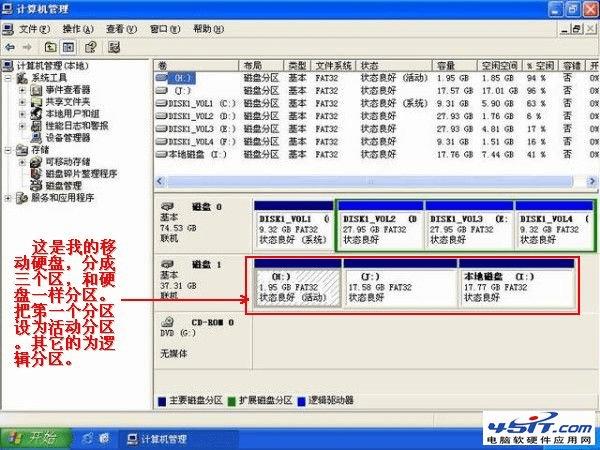Image resolution: width=600 pixels, height=450 pixels.
Task: Select 本地磁盘 (I:) row in list
Action: point(377,155)
